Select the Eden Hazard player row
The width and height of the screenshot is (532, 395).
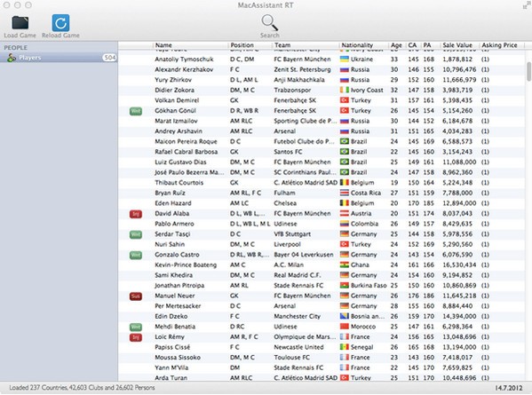pyautogui.click(x=322, y=203)
